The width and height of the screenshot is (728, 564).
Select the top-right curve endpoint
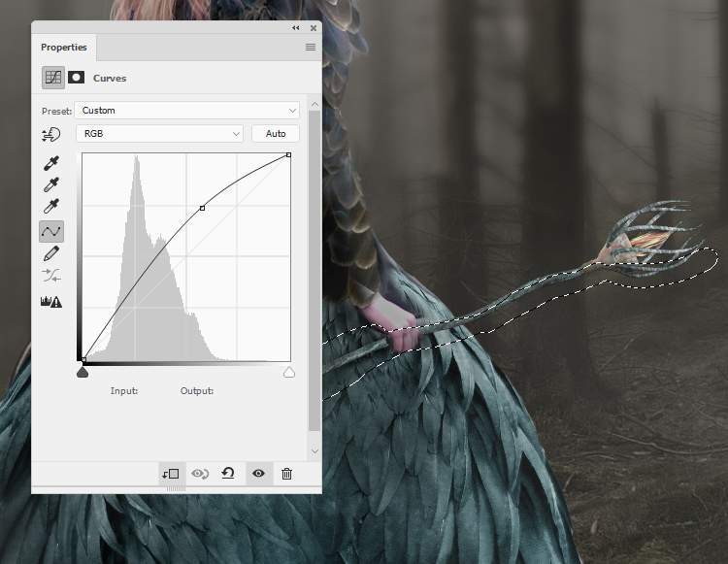pos(289,154)
